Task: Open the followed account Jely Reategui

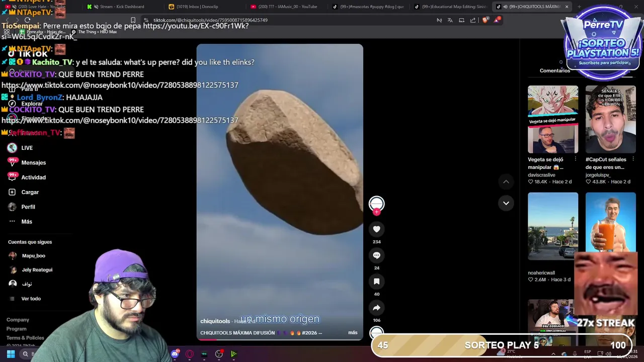Action: tap(31, 270)
